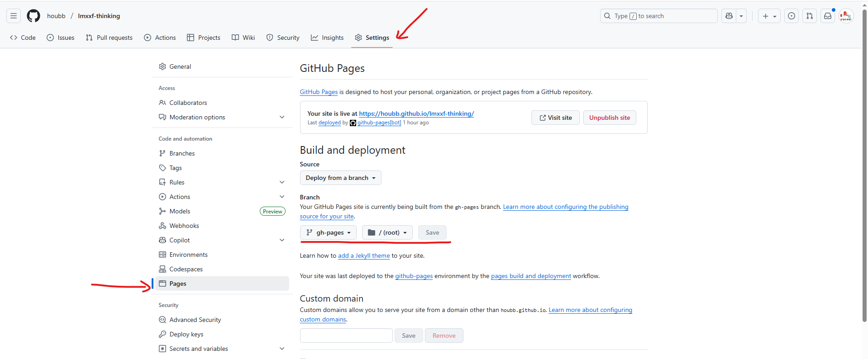Open the Copilot dropdown arrow in the header

point(741,16)
